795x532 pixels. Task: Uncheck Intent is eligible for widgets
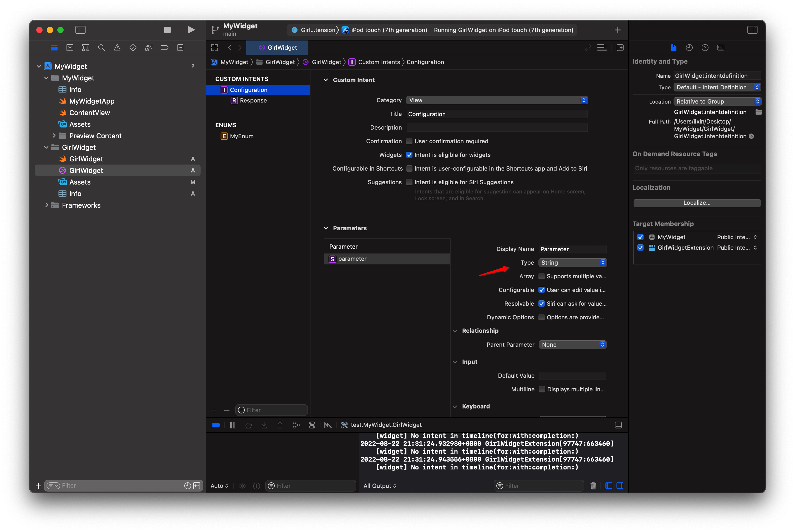pyautogui.click(x=409, y=155)
